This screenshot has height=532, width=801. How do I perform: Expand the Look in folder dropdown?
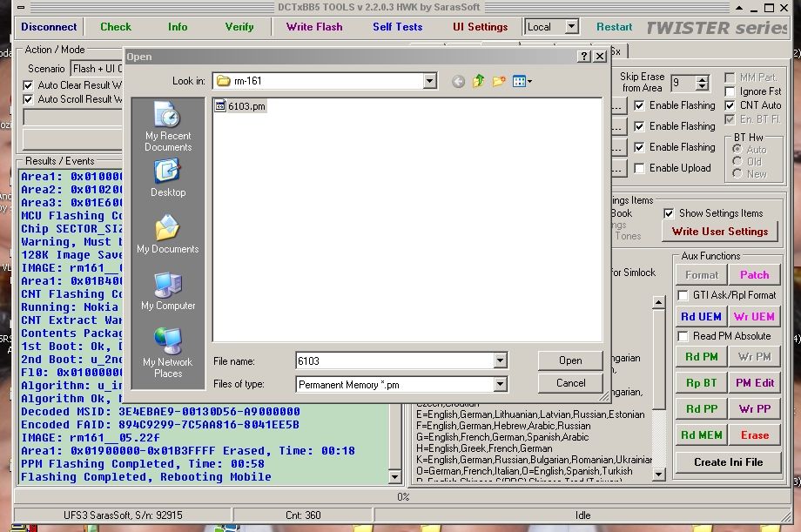point(429,82)
